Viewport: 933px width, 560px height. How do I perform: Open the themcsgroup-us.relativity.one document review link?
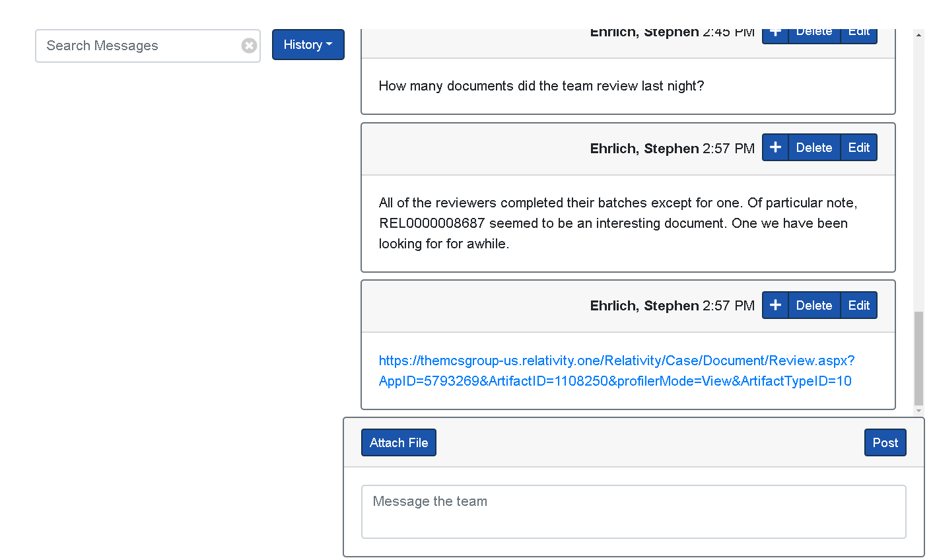click(616, 370)
